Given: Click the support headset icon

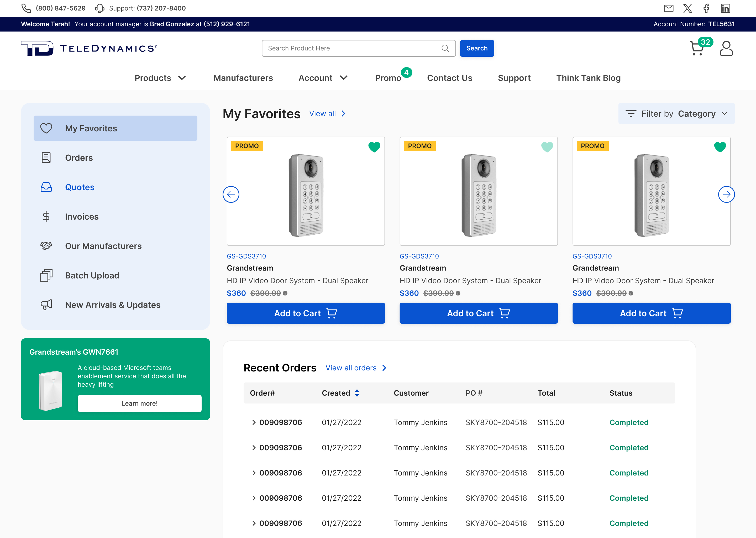Looking at the screenshot, I should click(x=100, y=8).
